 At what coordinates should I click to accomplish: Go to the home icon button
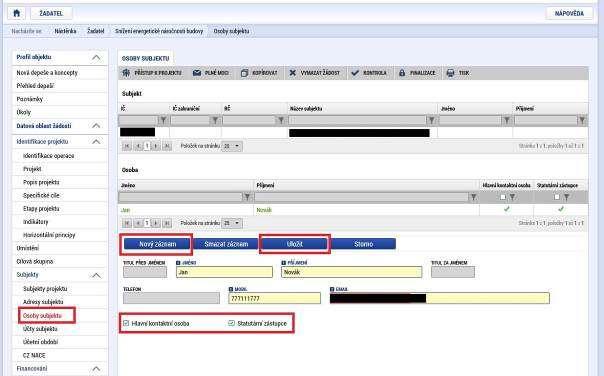[x=17, y=13]
